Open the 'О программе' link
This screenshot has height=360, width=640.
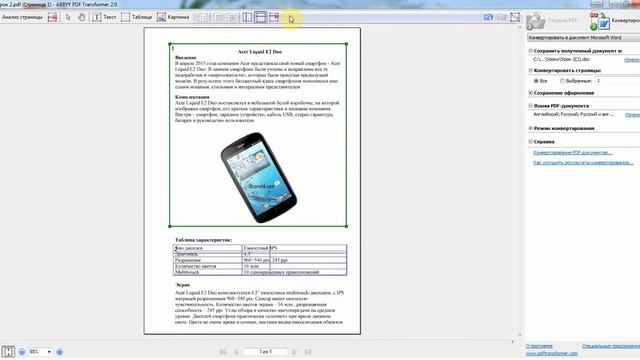539,346
